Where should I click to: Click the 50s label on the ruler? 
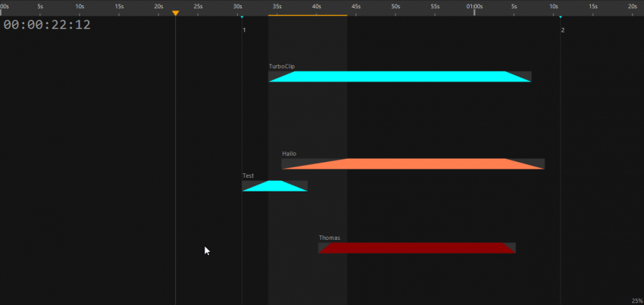[395, 6]
